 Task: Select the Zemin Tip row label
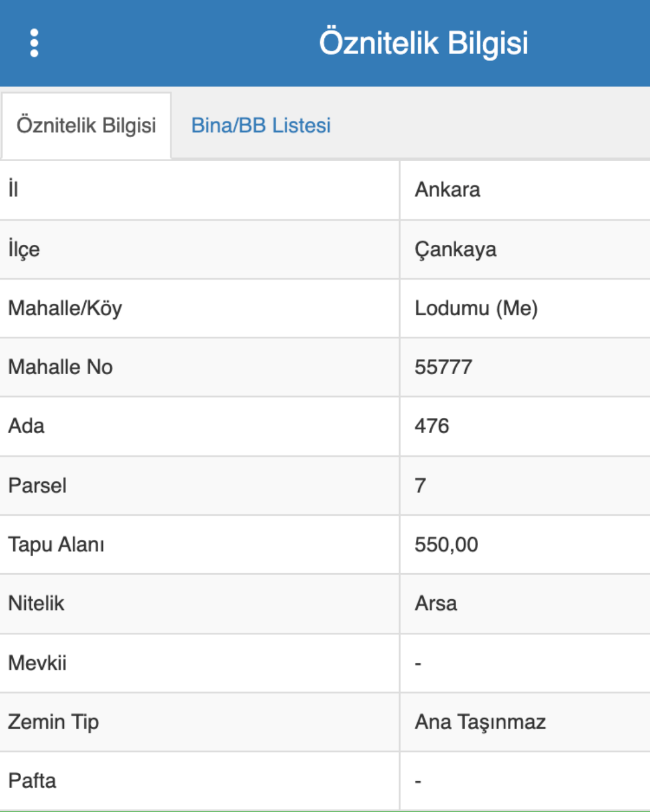click(54, 722)
